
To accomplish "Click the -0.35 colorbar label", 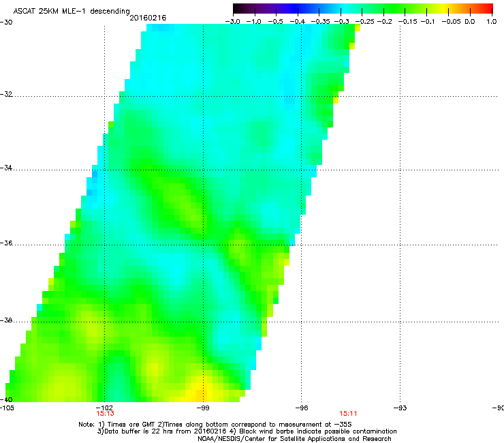I will pyautogui.click(x=321, y=22).
